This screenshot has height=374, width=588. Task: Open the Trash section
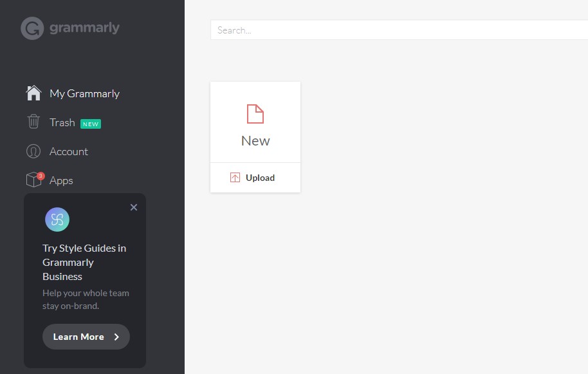62,123
